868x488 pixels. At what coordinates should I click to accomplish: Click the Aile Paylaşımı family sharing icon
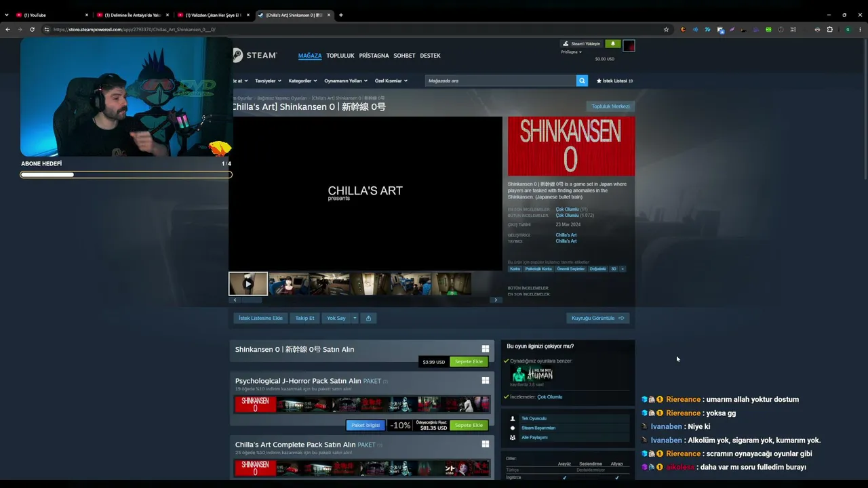(x=513, y=437)
